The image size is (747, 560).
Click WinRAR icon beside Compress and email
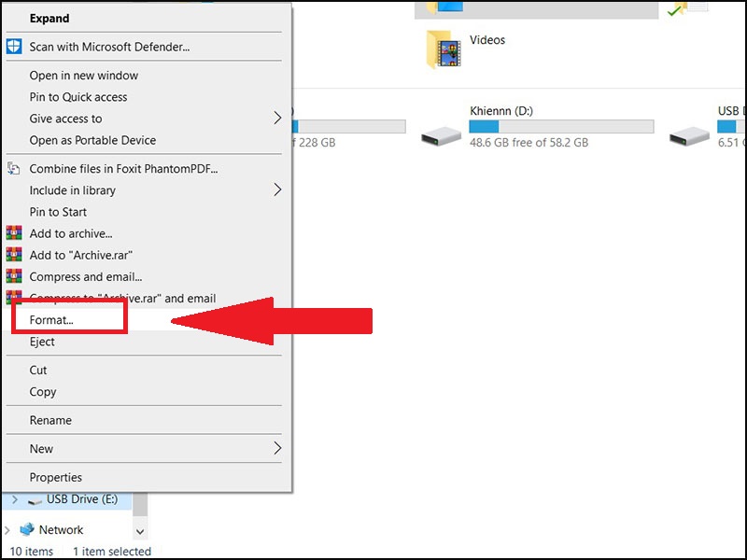pos(14,277)
